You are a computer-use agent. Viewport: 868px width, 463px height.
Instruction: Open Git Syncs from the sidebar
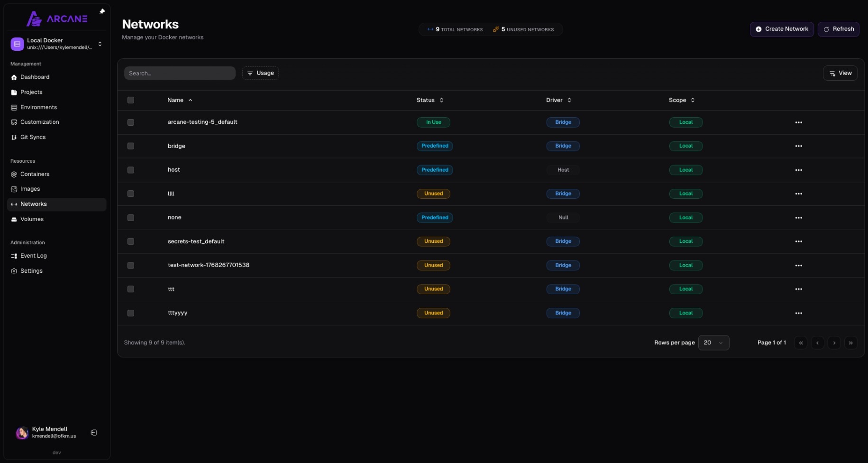(x=33, y=137)
